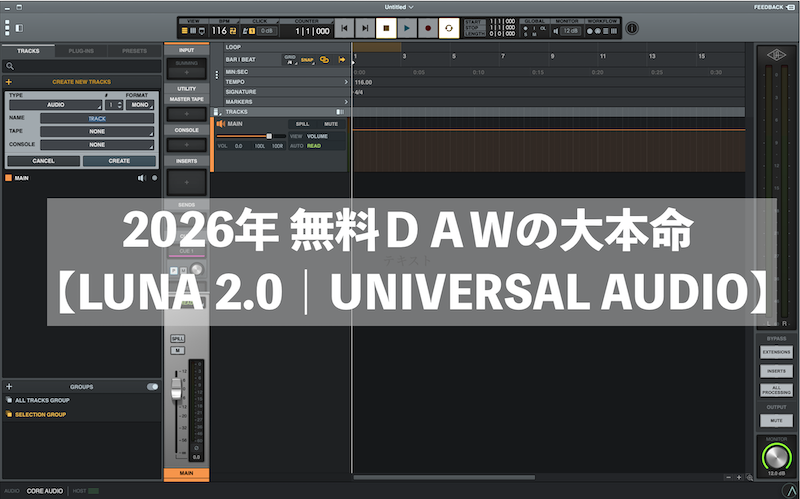Click the CREATE button
This screenshot has width=800, height=499.
[119, 160]
